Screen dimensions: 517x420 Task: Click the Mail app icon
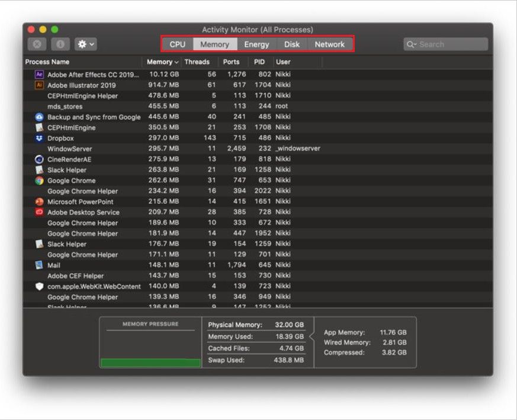(39, 265)
